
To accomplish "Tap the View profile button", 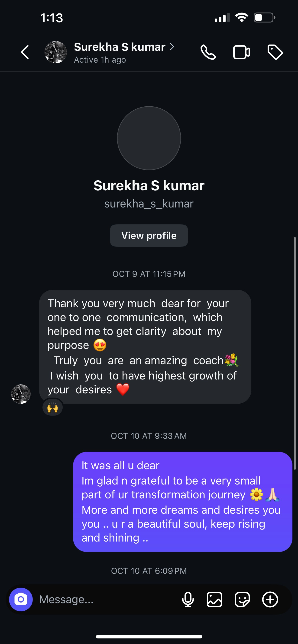I will tap(149, 236).
